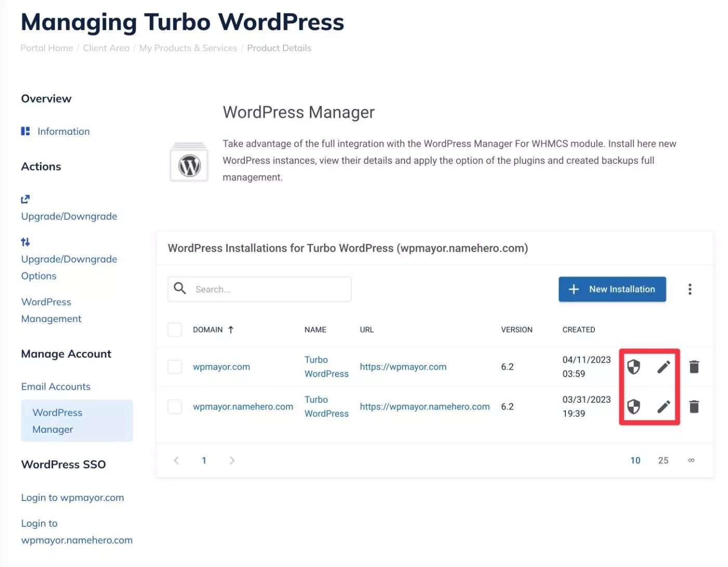
Task: Click the 04/11/2023 03:59 created date
Action: click(x=587, y=367)
